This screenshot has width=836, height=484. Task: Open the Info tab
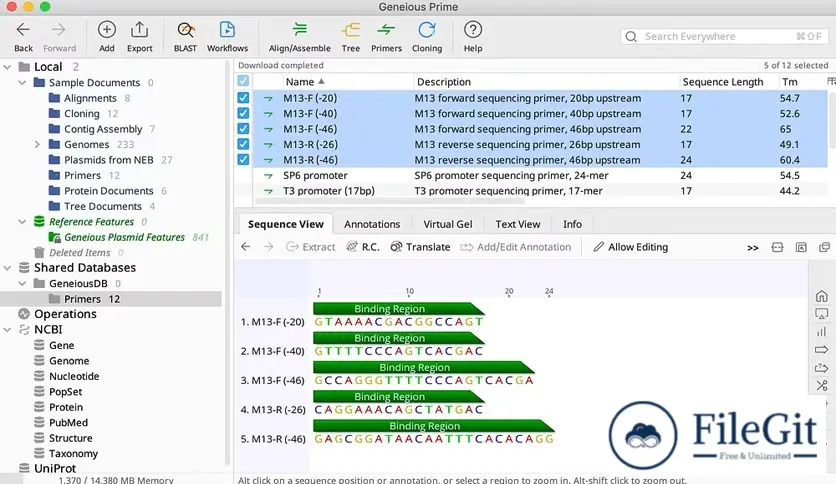[x=572, y=224]
